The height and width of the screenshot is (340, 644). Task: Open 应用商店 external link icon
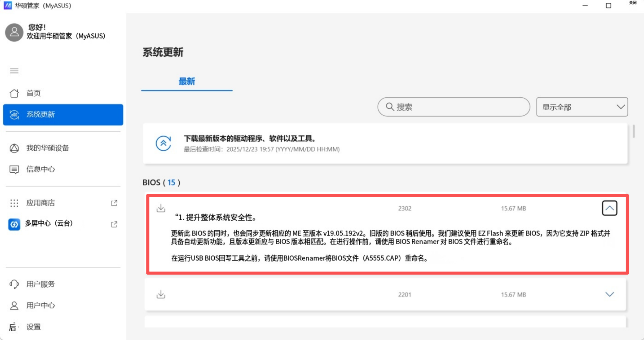point(114,203)
